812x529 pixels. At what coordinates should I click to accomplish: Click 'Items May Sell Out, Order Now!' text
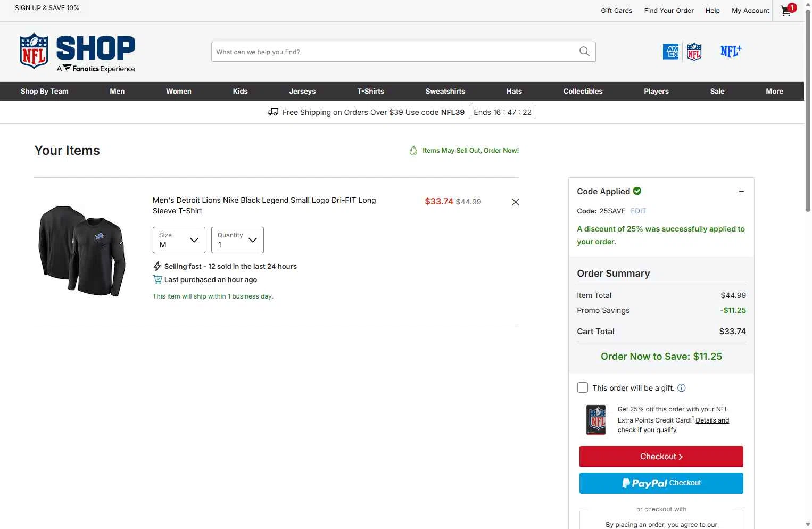pos(471,151)
